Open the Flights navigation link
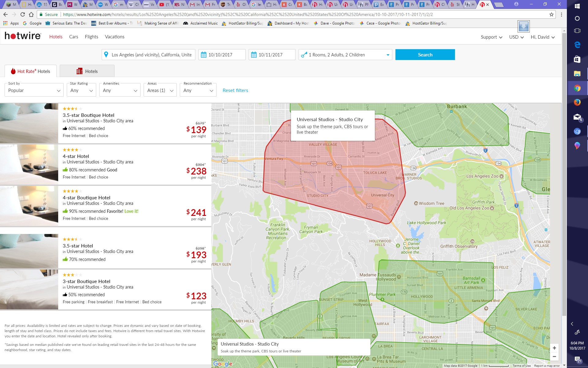 92,36
